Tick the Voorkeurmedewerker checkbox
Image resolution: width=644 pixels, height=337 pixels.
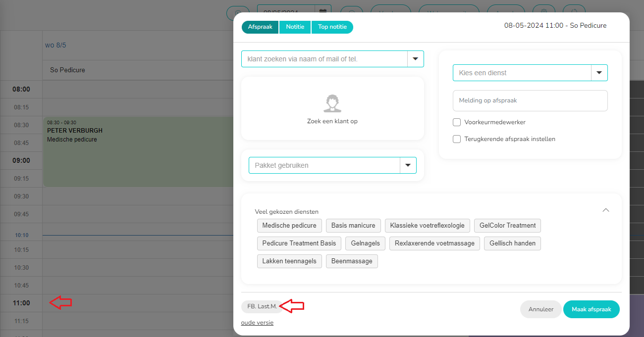click(457, 122)
